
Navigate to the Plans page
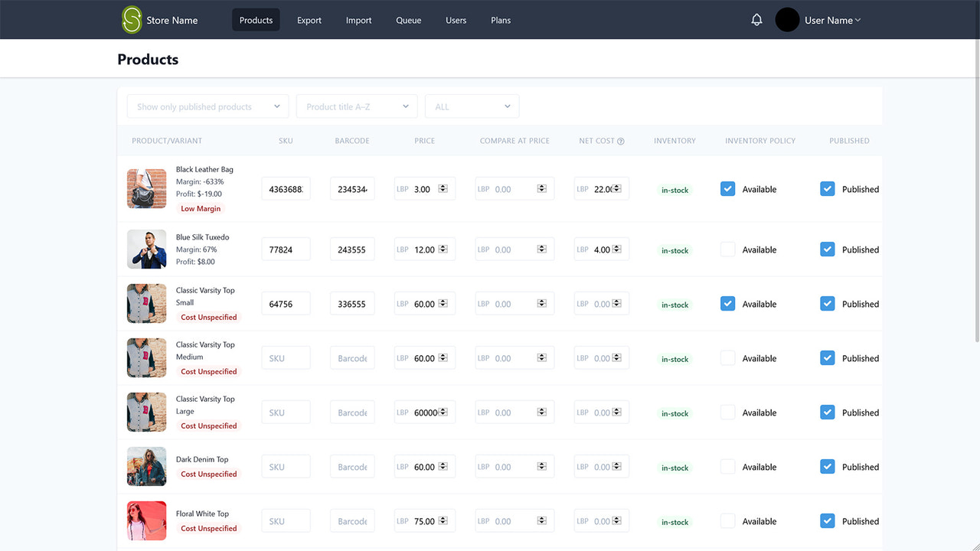coord(501,20)
